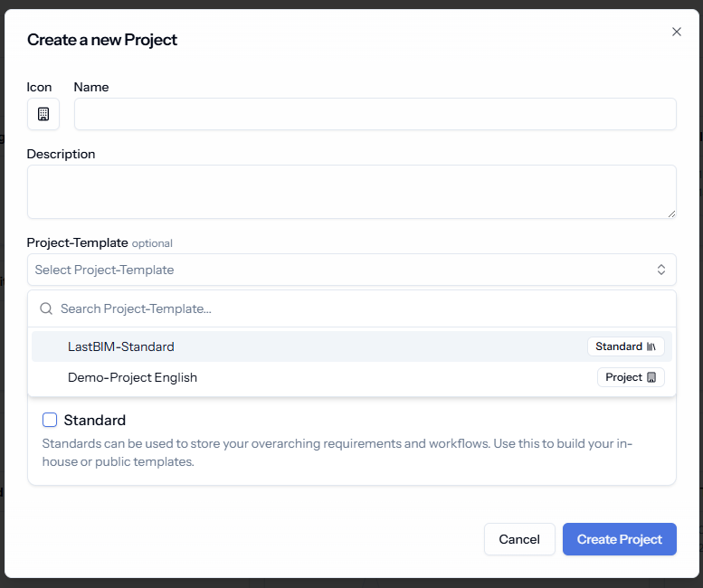Viewport: 703px width, 588px height.
Task: Click Create Project button
Action: [620, 539]
